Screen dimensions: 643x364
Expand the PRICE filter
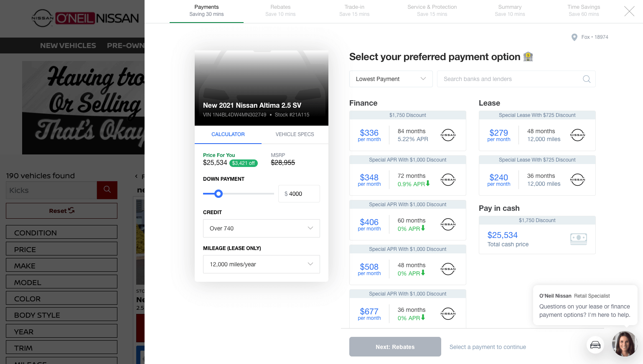pos(61,249)
